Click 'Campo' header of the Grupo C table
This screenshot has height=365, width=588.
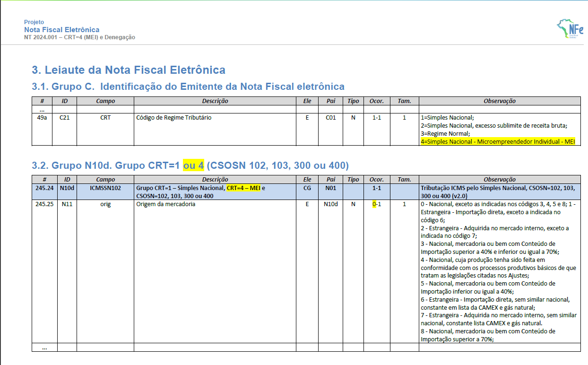coord(105,101)
